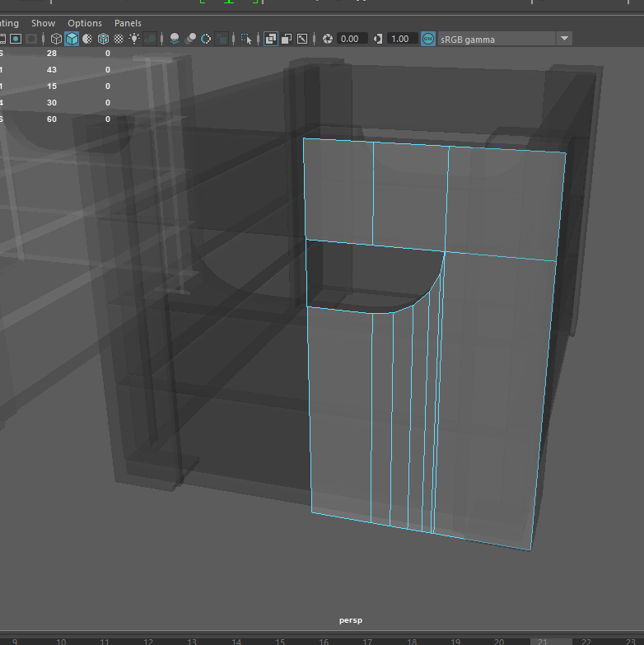Switch on use all lights
This screenshot has height=645, width=644.
tap(134, 39)
